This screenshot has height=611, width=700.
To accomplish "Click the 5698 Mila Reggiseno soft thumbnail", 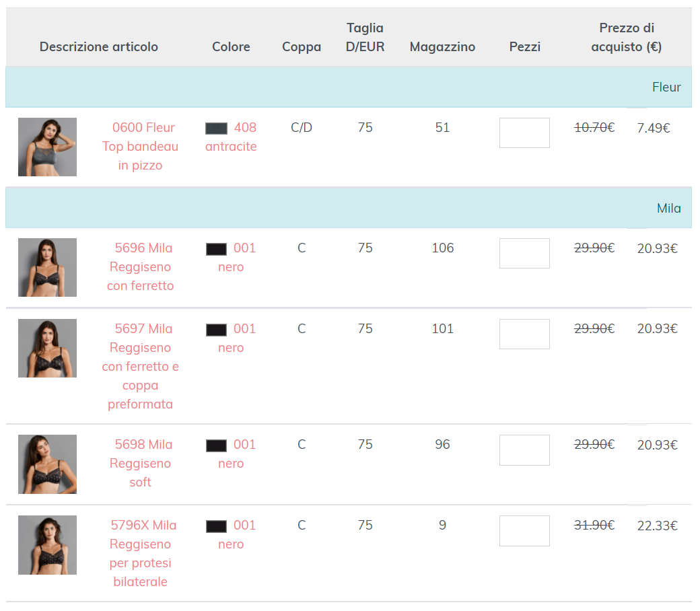I will pyautogui.click(x=47, y=464).
